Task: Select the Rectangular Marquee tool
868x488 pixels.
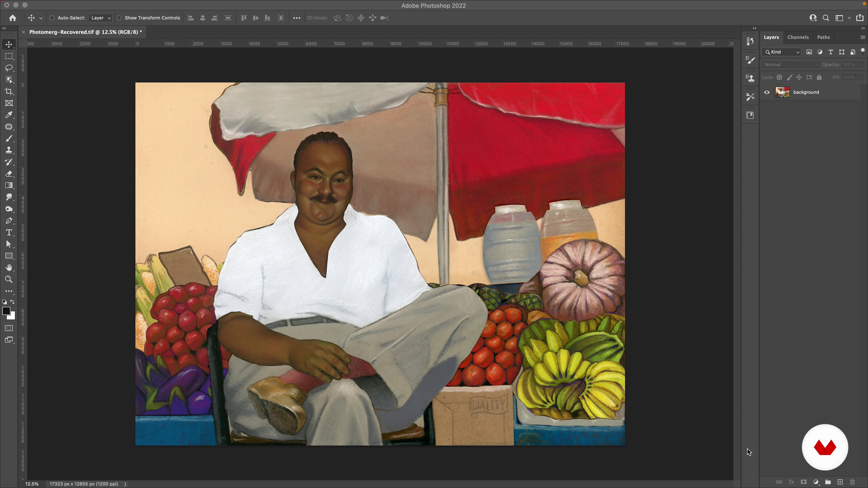Action: [9, 56]
